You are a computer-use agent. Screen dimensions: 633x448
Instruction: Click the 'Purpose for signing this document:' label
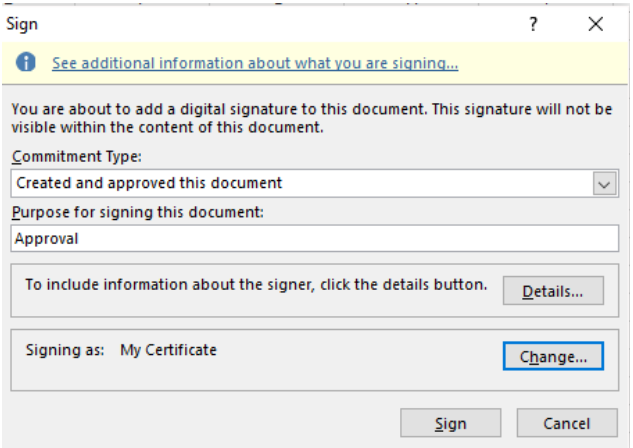(138, 212)
